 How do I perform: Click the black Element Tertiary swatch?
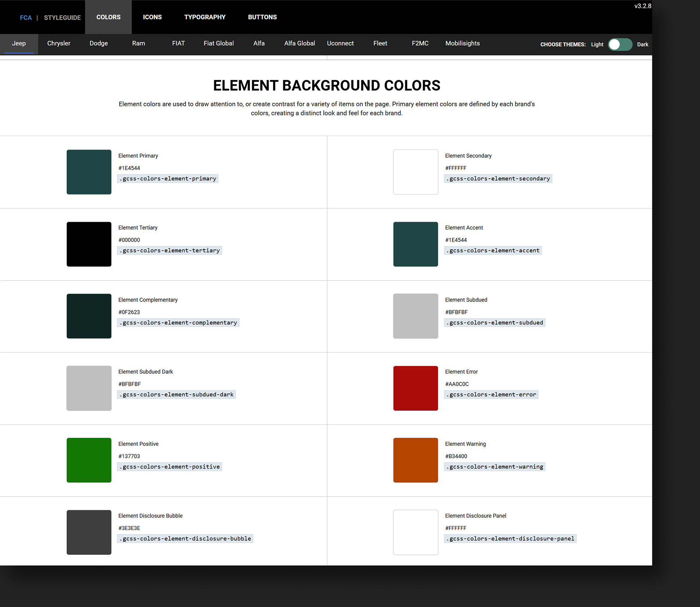click(89, 244)
